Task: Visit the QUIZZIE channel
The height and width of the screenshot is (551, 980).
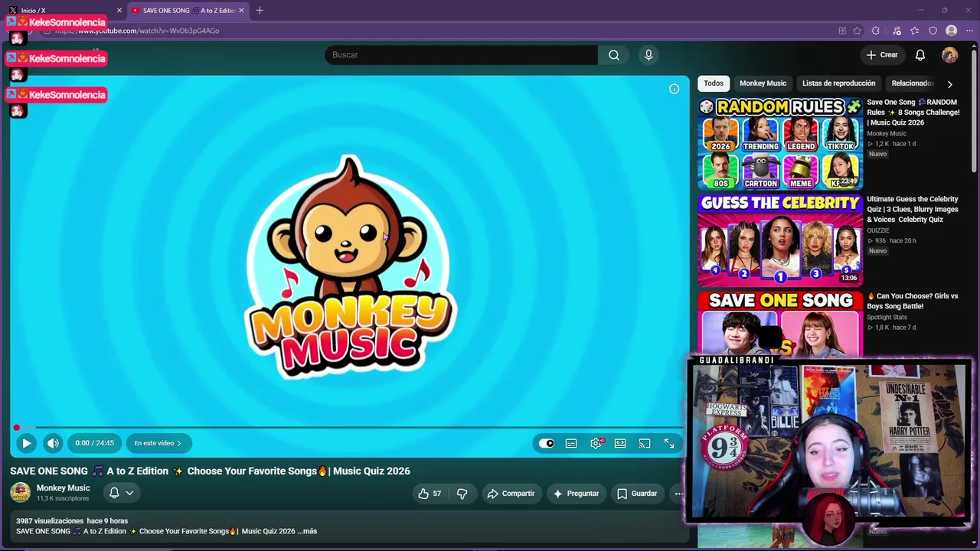Action: pyautogui.click(x=878, y=230)
